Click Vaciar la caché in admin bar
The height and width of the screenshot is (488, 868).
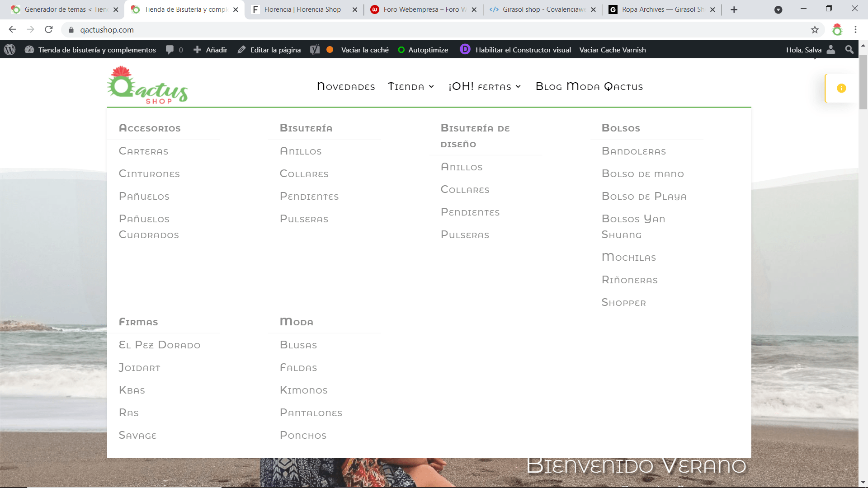point(365,50)
